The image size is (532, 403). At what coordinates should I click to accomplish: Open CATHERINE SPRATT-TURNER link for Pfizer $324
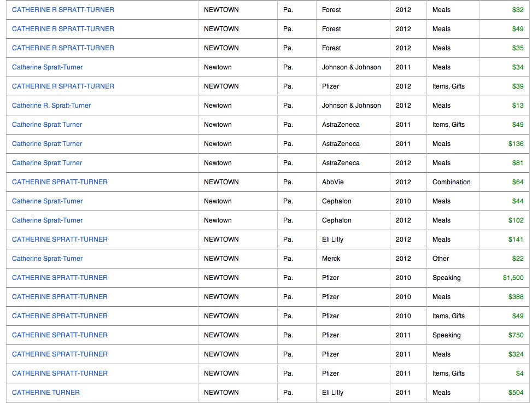(60, 354)
